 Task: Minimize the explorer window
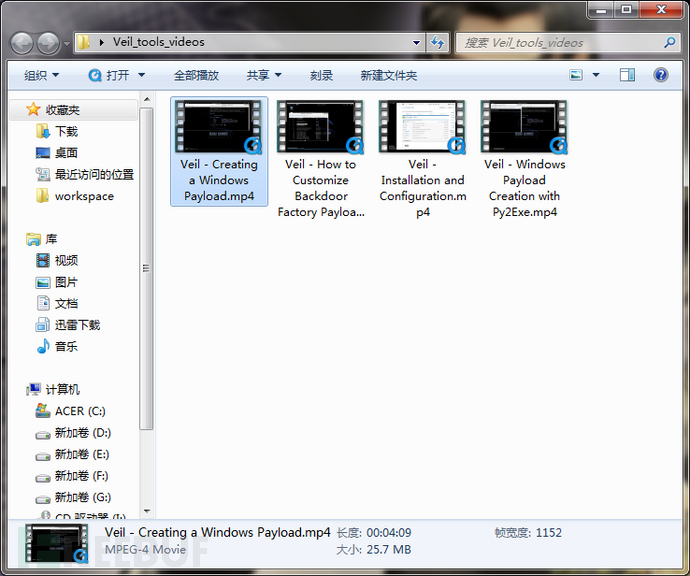[x=601, y=10]
